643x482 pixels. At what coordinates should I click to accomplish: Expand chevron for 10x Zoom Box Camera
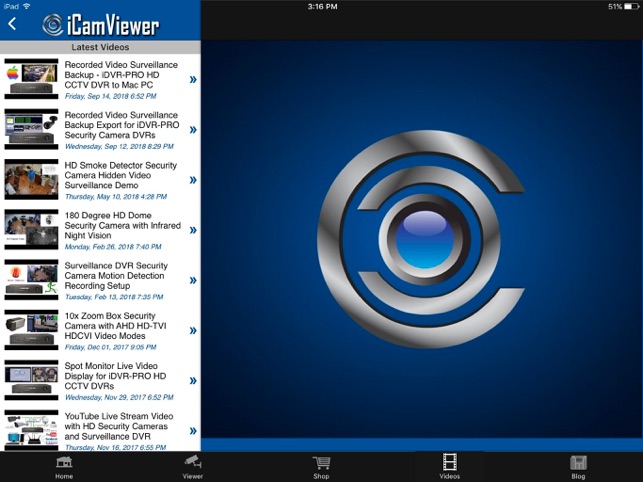point(193,331)
